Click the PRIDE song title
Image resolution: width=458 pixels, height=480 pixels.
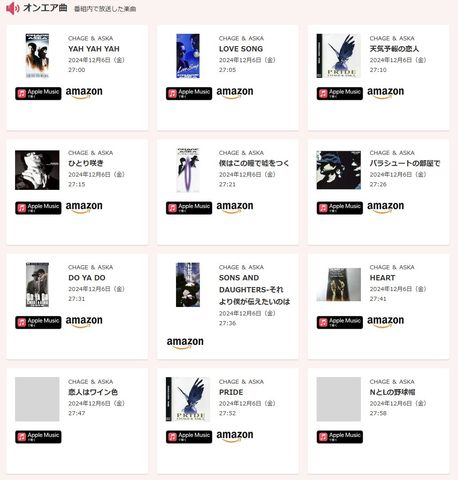231,392
